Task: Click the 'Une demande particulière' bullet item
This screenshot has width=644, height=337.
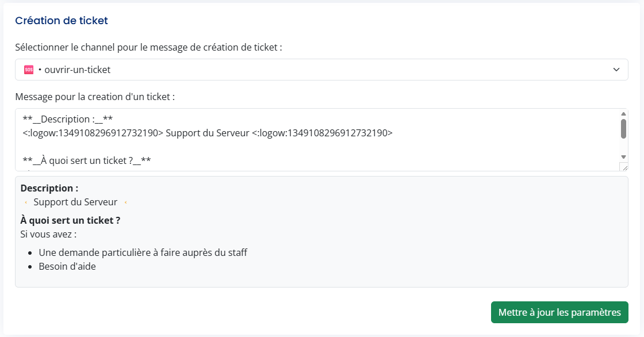Action: (143, 252)
